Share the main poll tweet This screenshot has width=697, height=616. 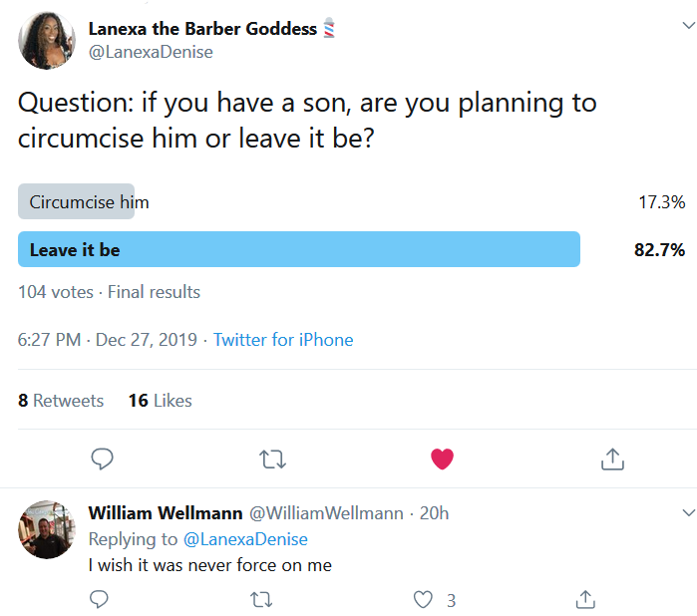pos(612,459)
